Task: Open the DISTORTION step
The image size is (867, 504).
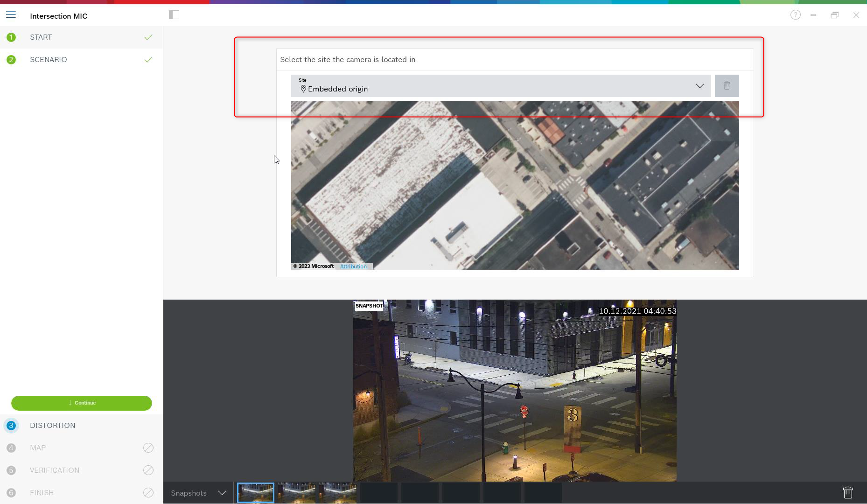Action: click(x=52, y=426)
